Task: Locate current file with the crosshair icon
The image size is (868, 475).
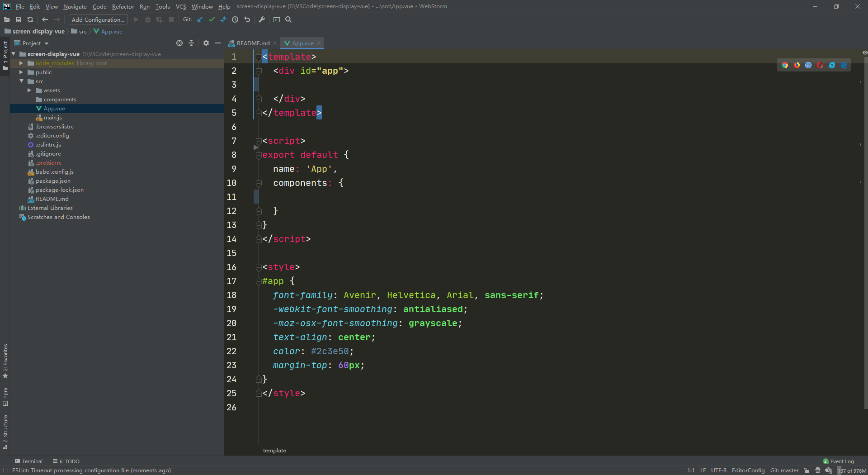Action: [179, 43]
